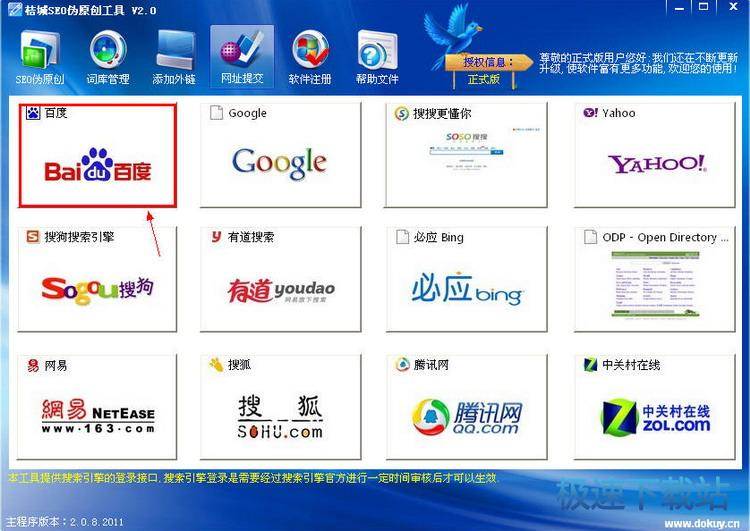Click the 腾讯网 card title text
This screenshot has width=750, height=531.
430,365
